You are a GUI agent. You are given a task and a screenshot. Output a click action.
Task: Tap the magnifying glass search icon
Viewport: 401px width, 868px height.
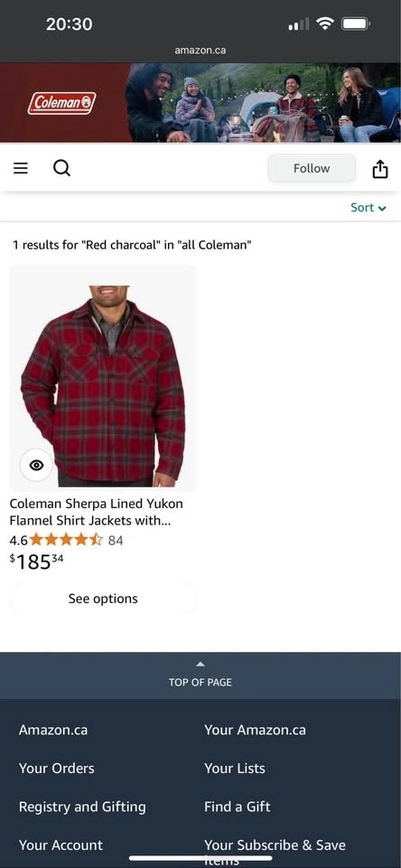point(61,168)
